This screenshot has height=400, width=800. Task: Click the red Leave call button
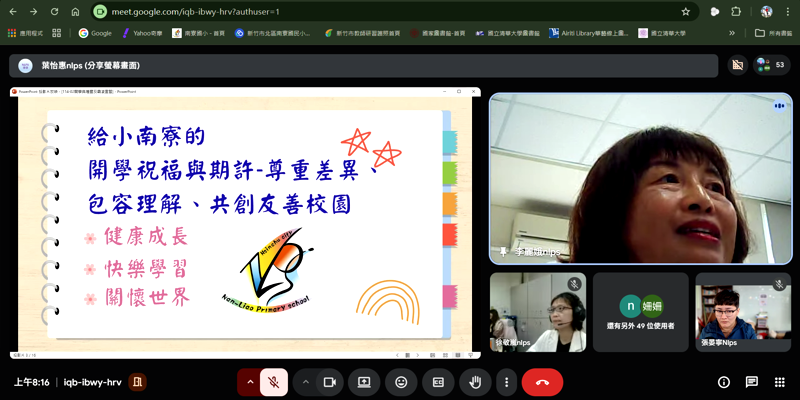[542, 382]
